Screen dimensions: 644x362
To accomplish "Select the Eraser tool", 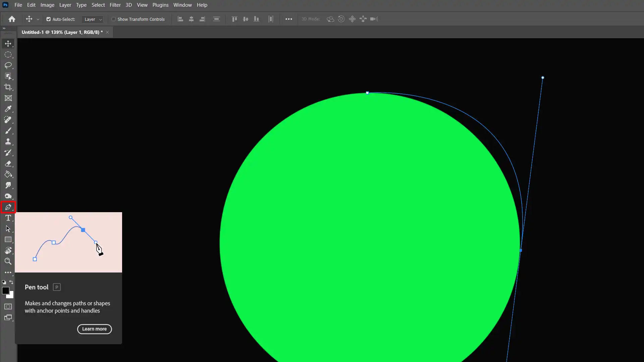I will (8, 164).
